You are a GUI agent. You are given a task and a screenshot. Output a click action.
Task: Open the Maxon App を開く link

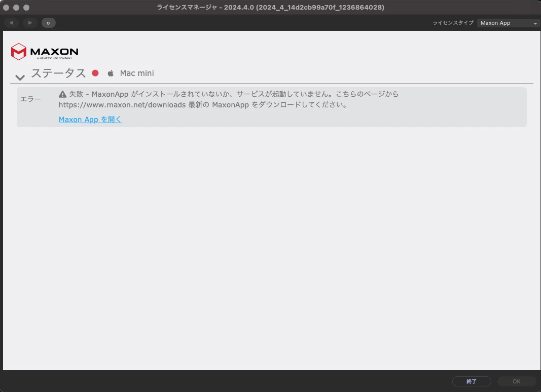[90, 120]
